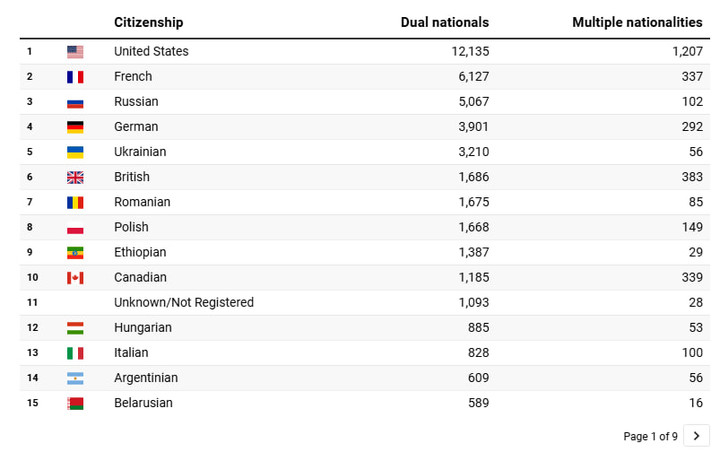Click the Ethiopian flag icon
Image resolution: width=720 pixels, height=452 pixels.
click(x=75, y=253)
